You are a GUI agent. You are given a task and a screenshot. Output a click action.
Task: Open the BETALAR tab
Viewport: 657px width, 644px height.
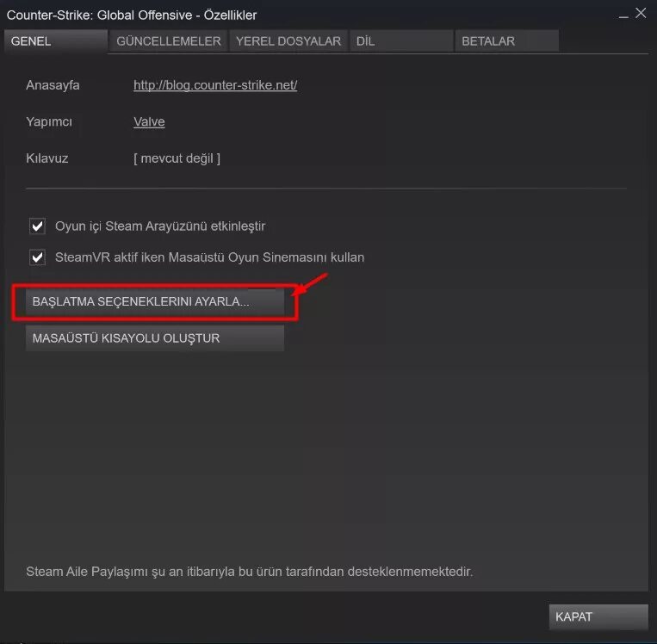pos(507,41)
